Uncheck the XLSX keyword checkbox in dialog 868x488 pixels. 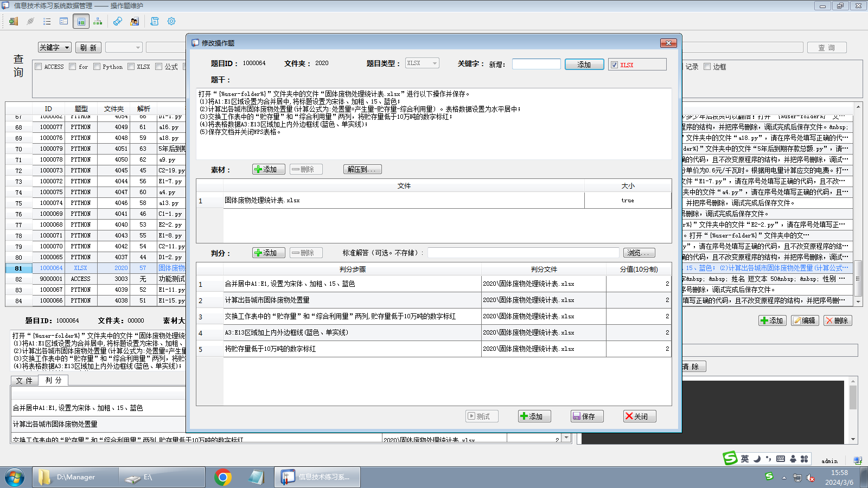click(614, 65)
